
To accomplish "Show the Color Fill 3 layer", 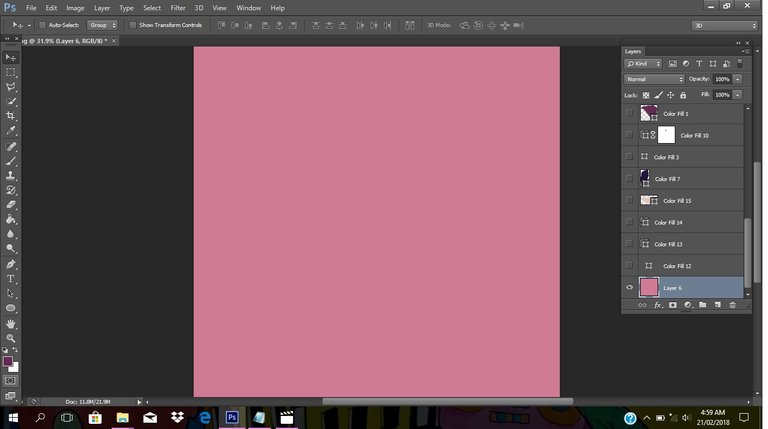I will pos(629,157).
